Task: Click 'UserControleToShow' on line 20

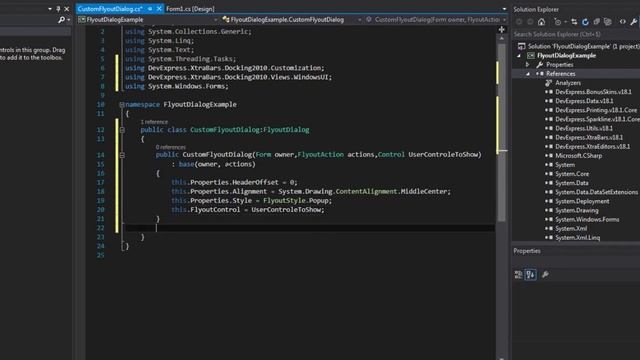Action: click(x=286, y=210)
